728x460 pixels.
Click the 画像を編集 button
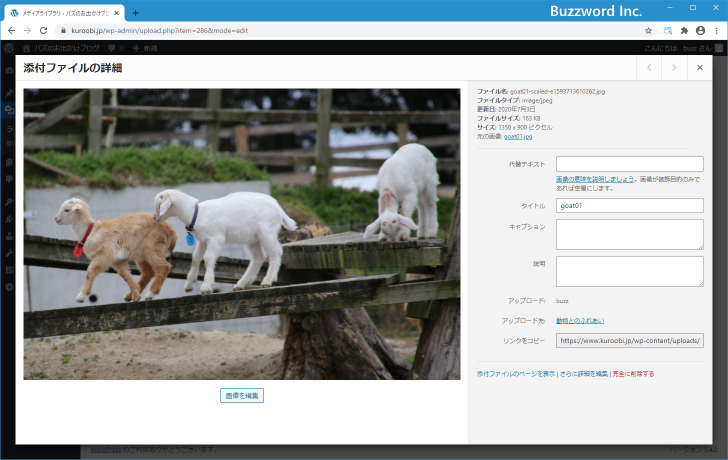pos(242,395)
